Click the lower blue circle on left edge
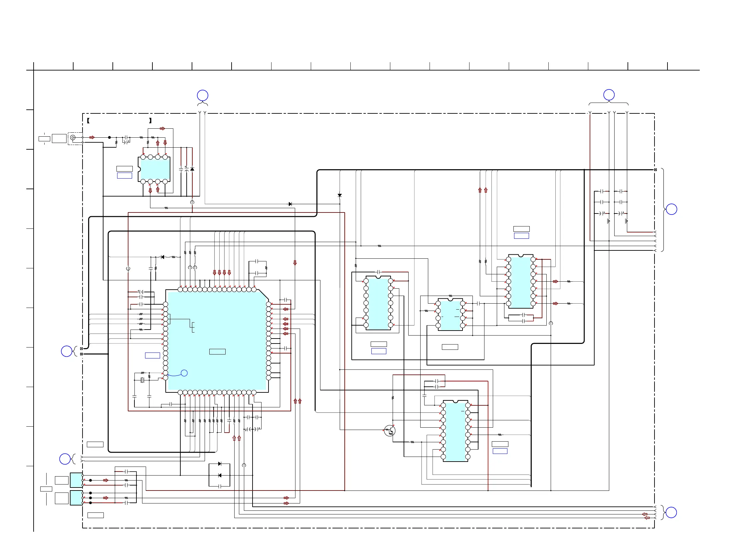 tap(65, 459)
